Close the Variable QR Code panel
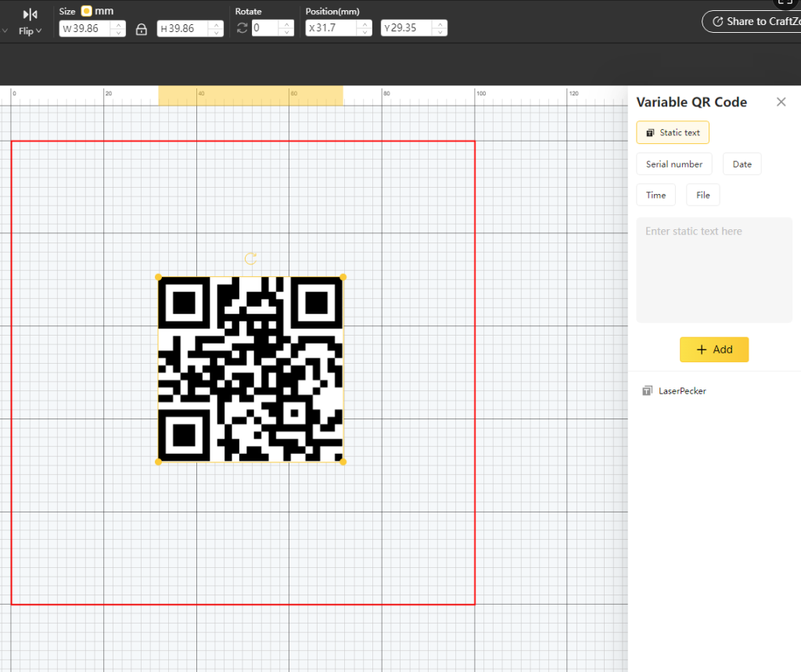Screen dimensions: 801x672 click(x=781, y=102)
